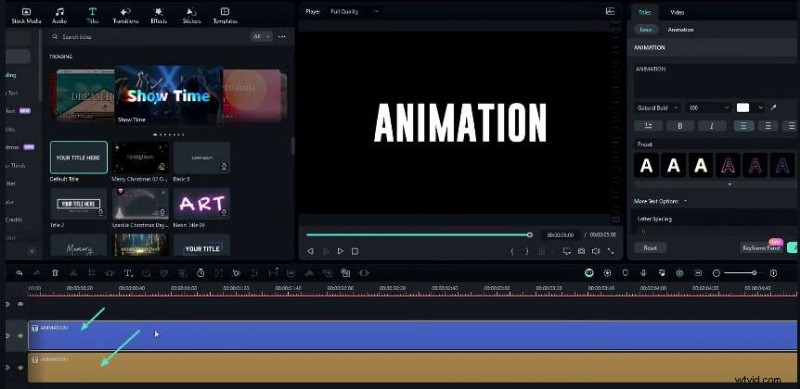Open the Audio tab
Screen dimensions: 800x389
(60, 15)
